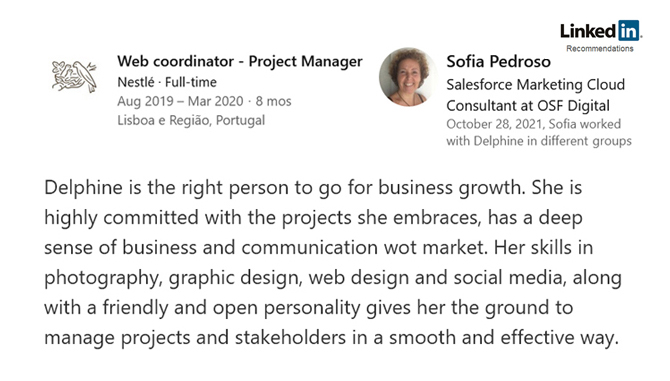Click the word 'photography' in recommendation
This screenshot has height=381, width=670.
click(101, 279)
